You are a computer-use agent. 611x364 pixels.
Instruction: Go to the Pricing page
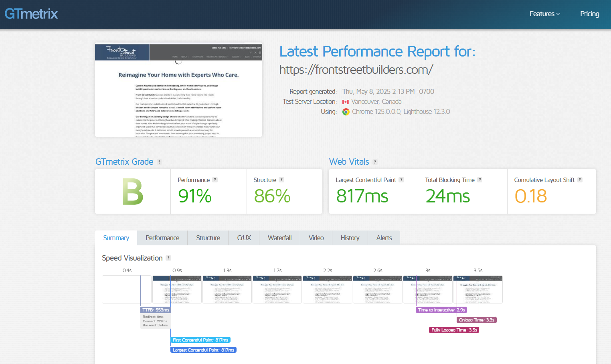point(589,14)
